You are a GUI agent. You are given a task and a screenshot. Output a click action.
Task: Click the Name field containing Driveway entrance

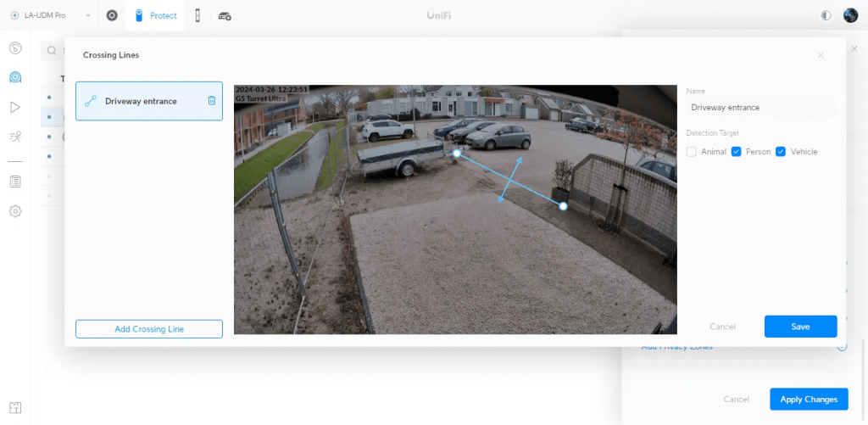click(761, 108)
